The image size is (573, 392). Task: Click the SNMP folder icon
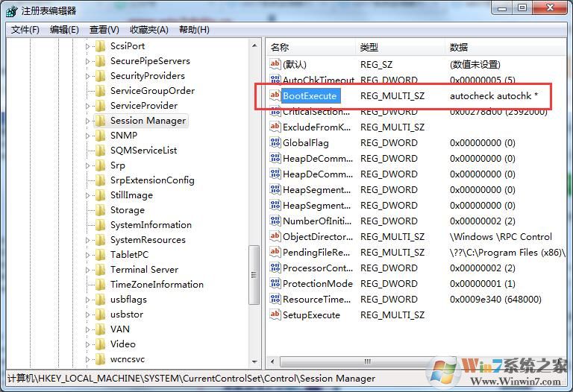100,136
